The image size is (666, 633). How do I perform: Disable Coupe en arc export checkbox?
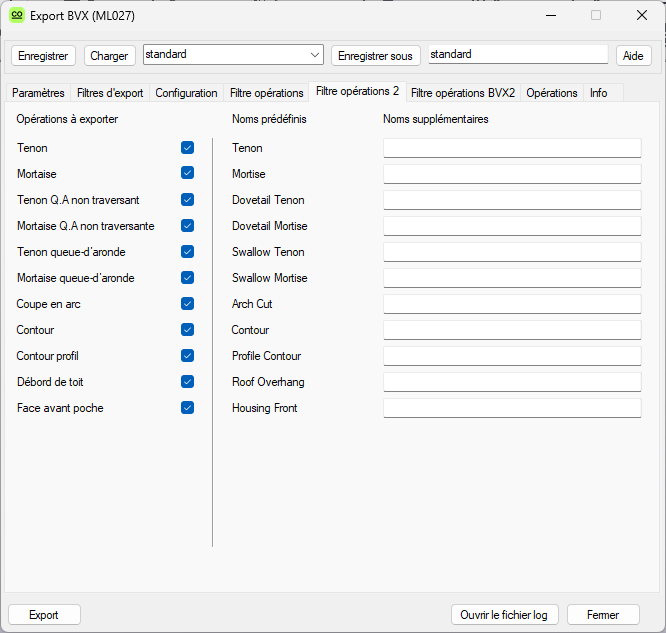pos(187,303)
